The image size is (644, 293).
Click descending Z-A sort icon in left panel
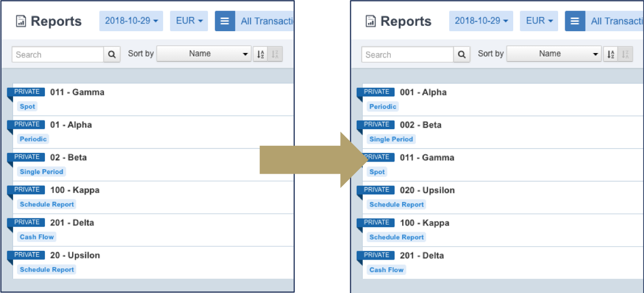(x=275, y=54)
